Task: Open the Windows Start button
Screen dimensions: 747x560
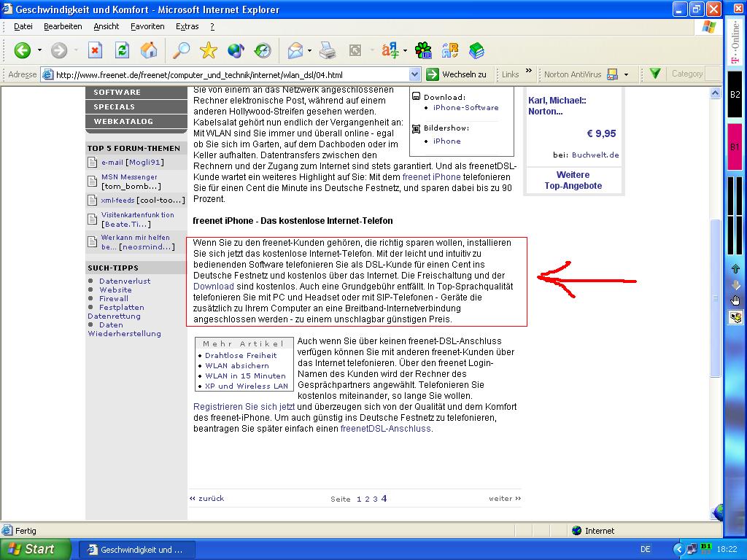Action: point(36,549)
